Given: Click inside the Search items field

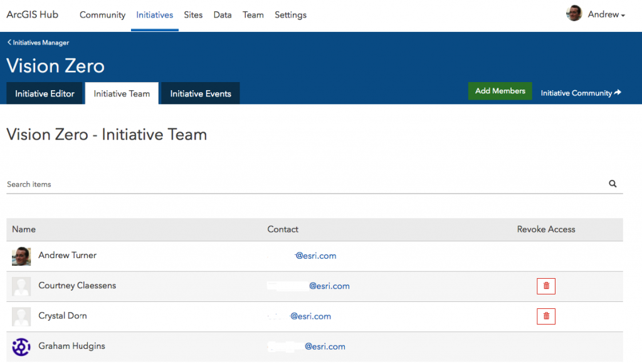Looking at the screenshot, I should click(125, 184).
